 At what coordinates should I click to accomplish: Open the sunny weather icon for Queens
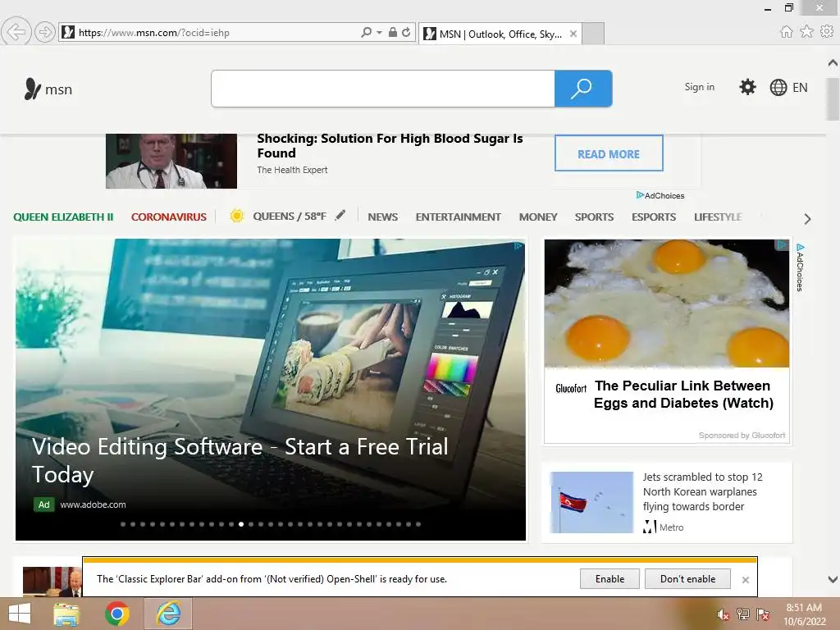(237, 216)
